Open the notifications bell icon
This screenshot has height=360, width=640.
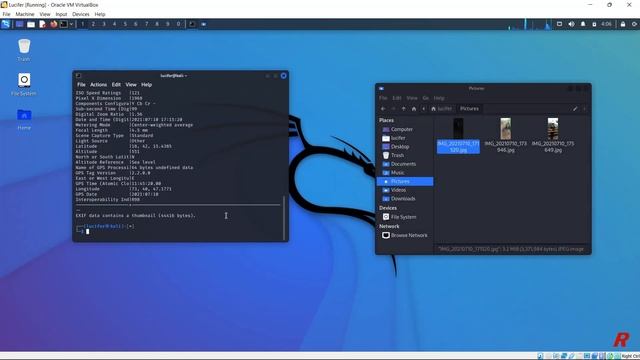[x=583, y=24]
